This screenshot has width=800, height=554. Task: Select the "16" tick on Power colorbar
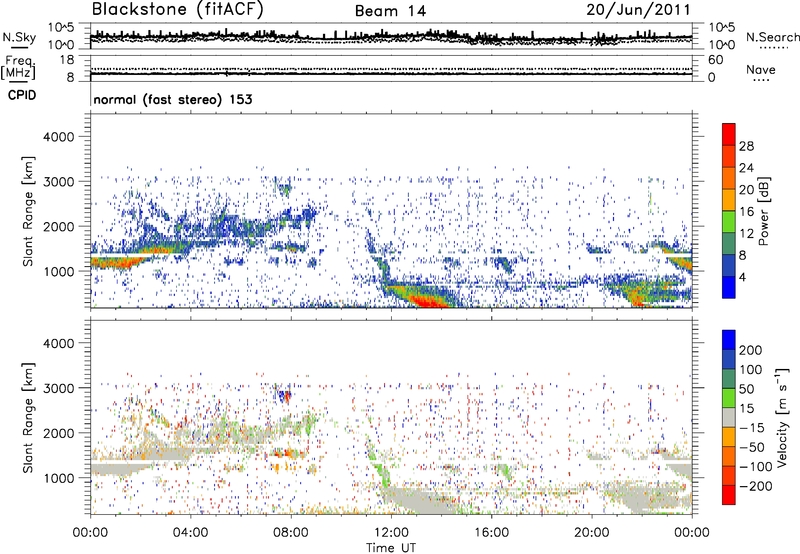pyautogui.click(x=746, y=212)
